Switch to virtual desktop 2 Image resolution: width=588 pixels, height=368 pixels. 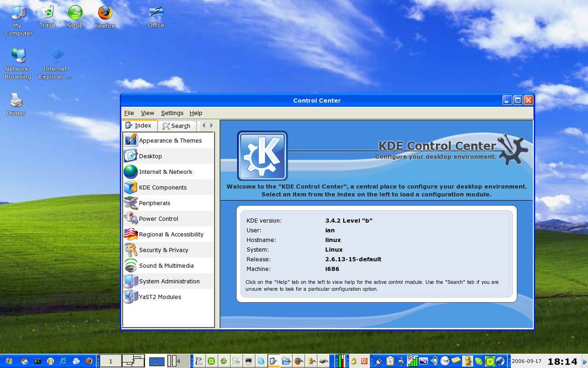click(x=133, y=362)
